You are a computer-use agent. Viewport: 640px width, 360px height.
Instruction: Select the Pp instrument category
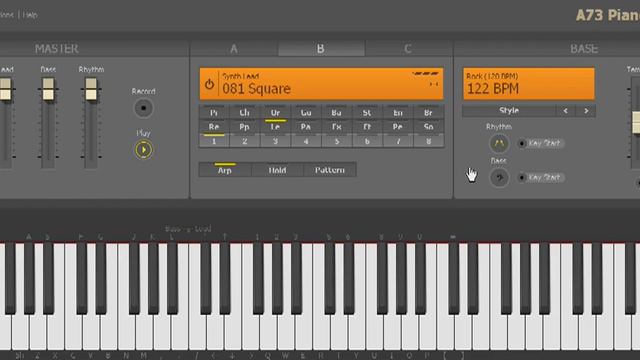click(x=244, y=127)
